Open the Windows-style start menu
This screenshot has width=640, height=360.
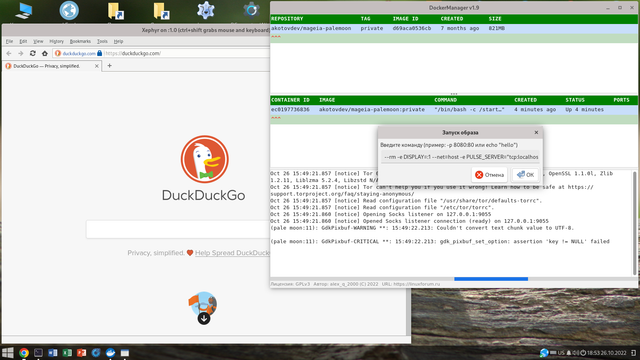[x=8, y=353]
